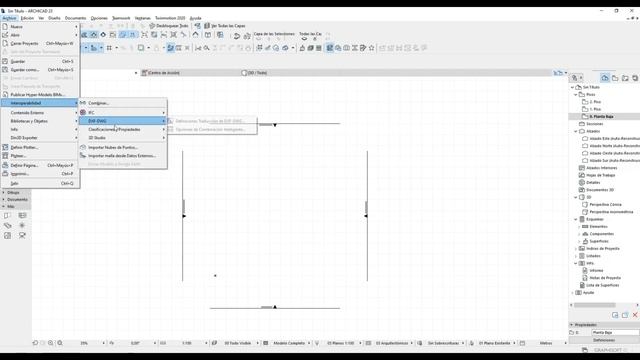Collapse the Esquemas tree folder
640x360 pixels.
576,219
